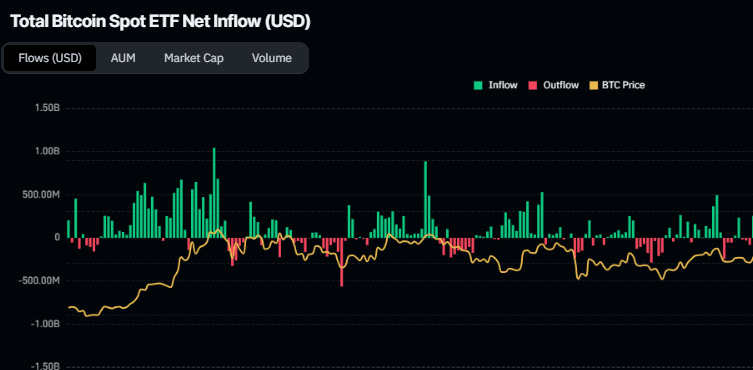Click the yellow BTC Price legend swatch
753x370 pixels.
point(594,86)
